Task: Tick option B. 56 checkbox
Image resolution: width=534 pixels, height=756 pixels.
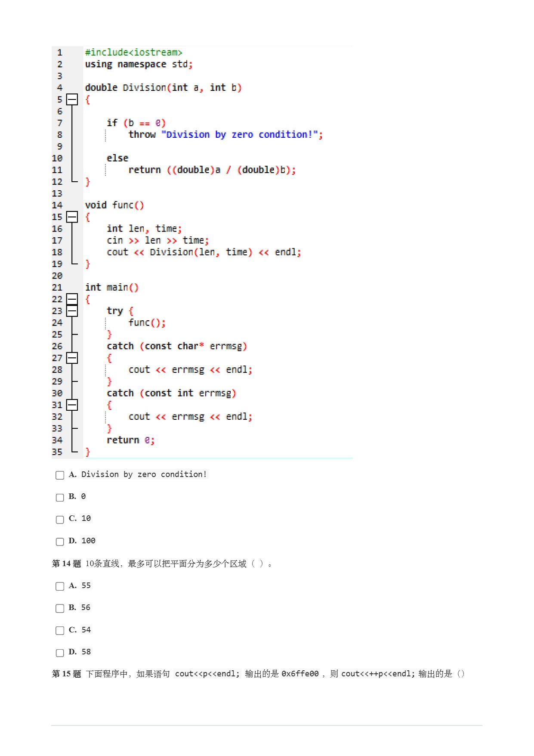Action: click(60, 608)
